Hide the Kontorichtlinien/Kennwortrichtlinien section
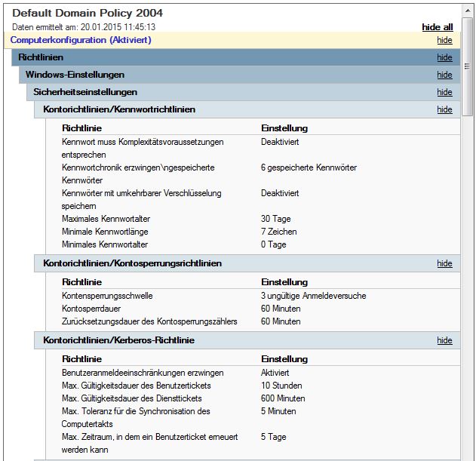This screenshot has width=476, height=461. (x=444, y=109)
